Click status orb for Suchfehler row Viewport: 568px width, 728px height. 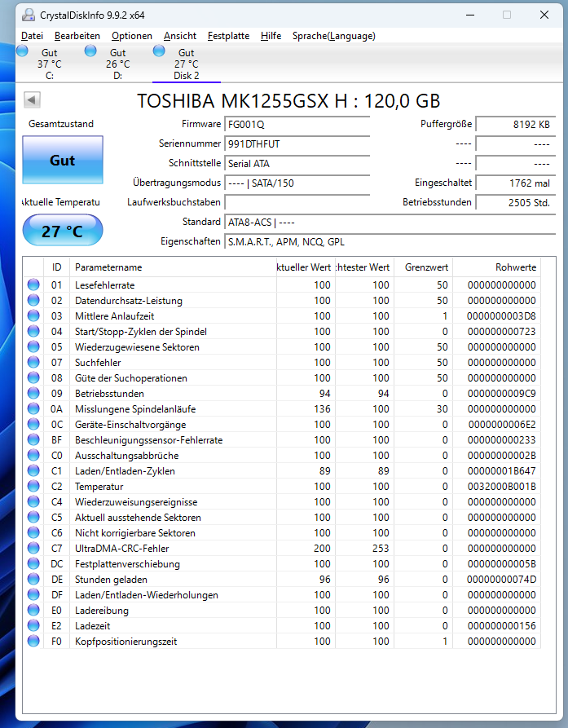[33, 362]
